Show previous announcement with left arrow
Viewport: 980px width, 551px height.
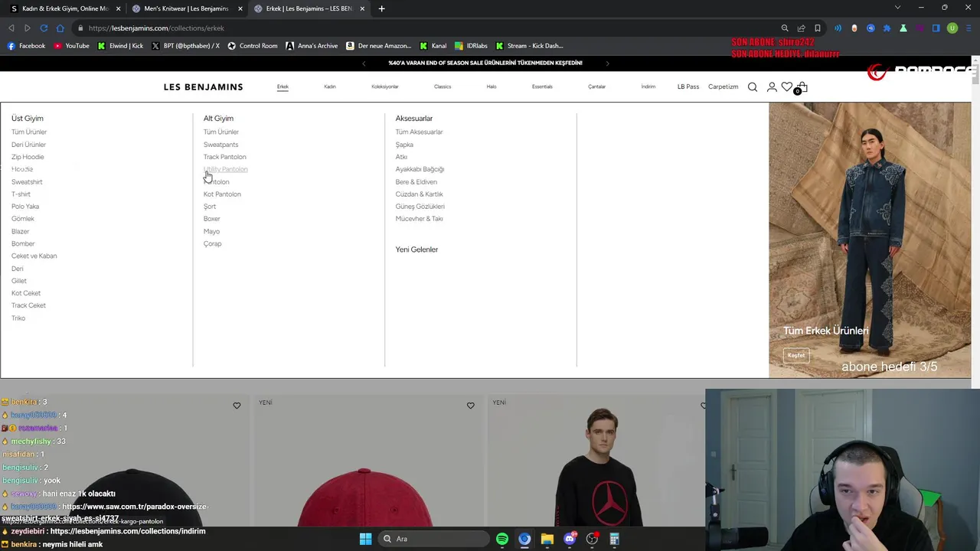(364, 64)
